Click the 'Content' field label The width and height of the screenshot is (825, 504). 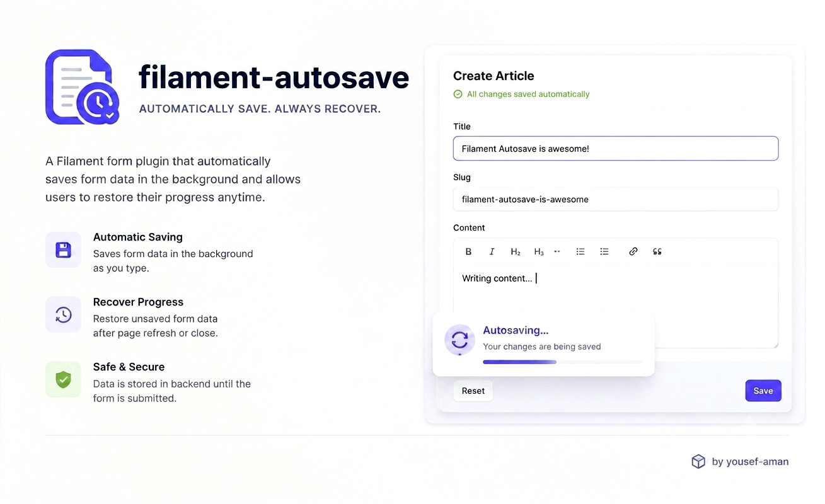[469, 227]
